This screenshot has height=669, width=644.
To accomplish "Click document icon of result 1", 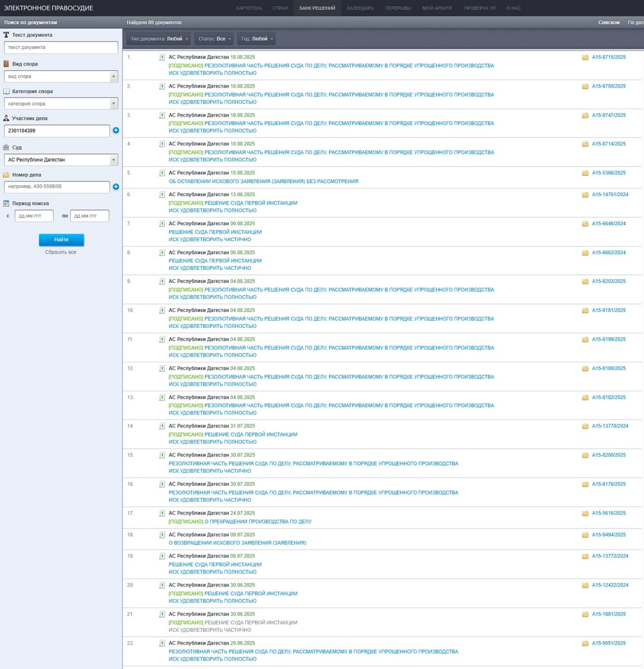I will pos(162,57).
